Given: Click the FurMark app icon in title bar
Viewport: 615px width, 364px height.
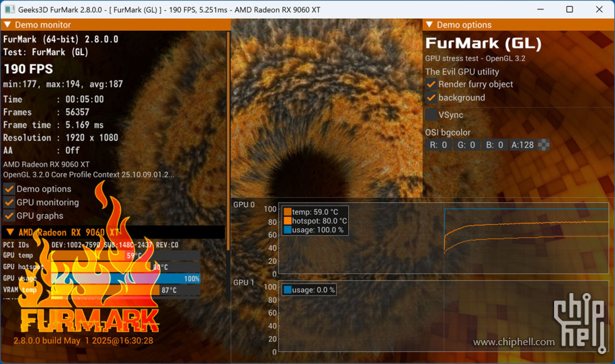Looking at the screenshot, I should 9,9.
